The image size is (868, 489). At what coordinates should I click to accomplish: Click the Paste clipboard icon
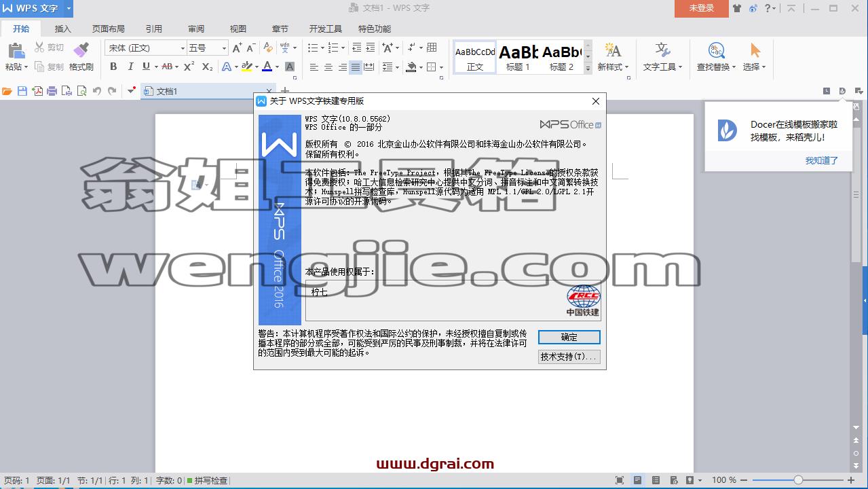(16, 50)
